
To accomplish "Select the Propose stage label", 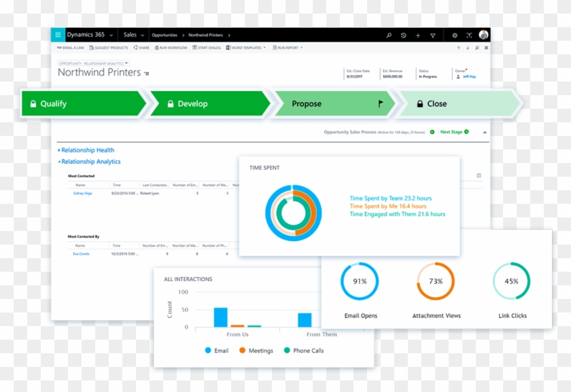I will [307, 104].
